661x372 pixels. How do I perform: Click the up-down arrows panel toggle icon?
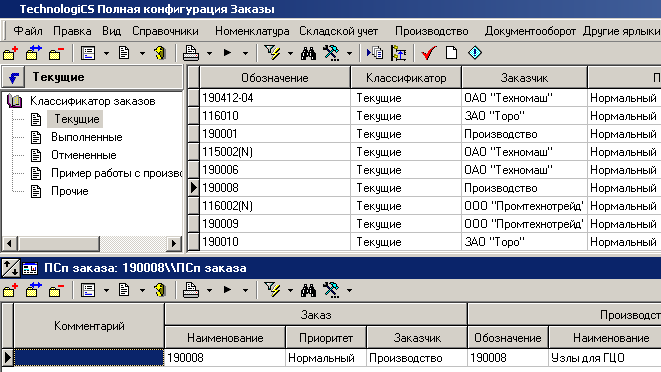[x=10, y=268]
